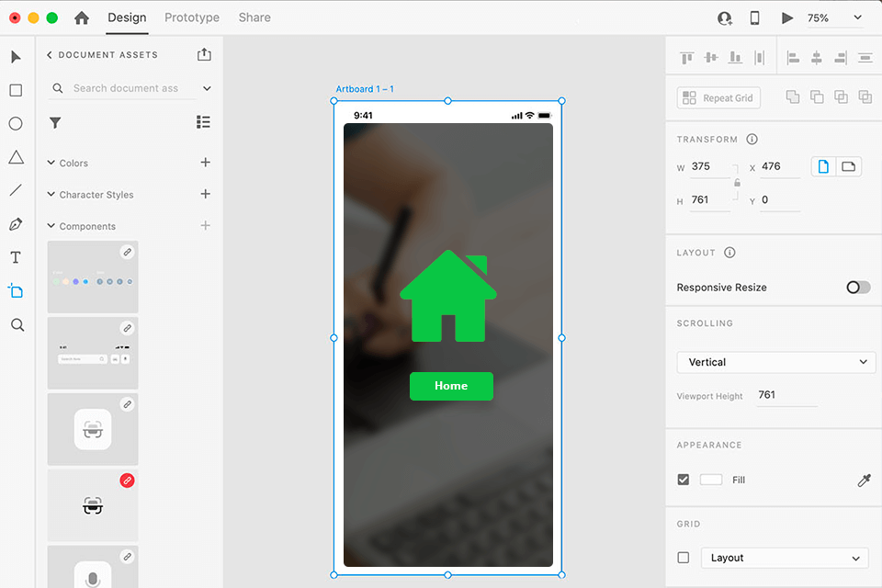Screen dimensions: 882x588
Task: Switch to the Share tab
Action: point(254,17)
